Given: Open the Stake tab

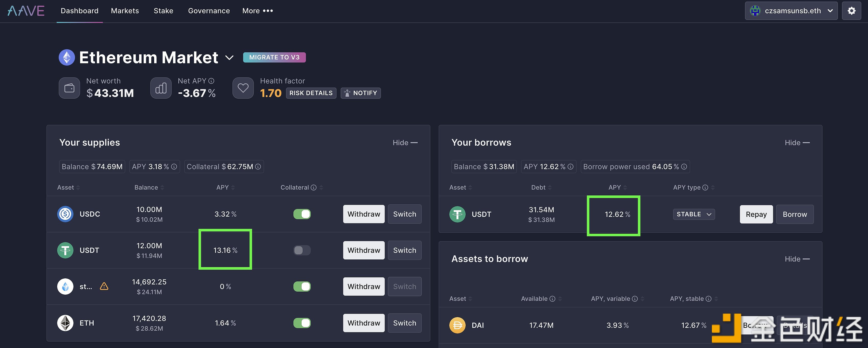Looking at the screenshot, I should (164, 11).
